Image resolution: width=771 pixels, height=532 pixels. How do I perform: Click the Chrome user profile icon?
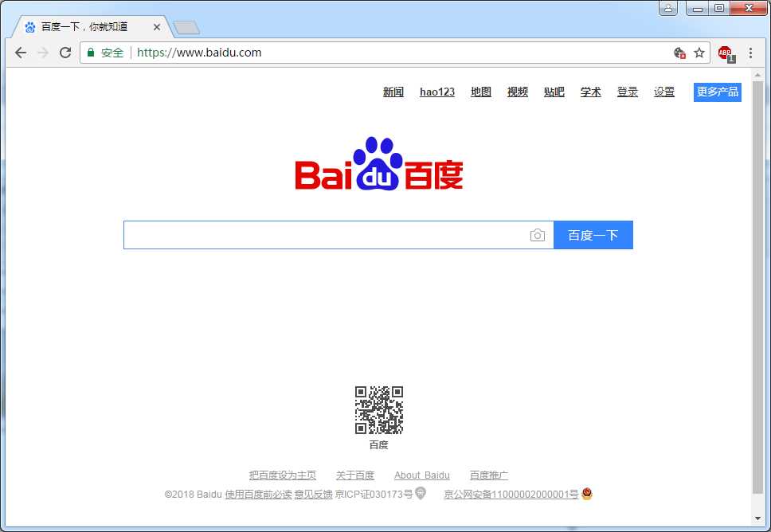click(668, 8)
